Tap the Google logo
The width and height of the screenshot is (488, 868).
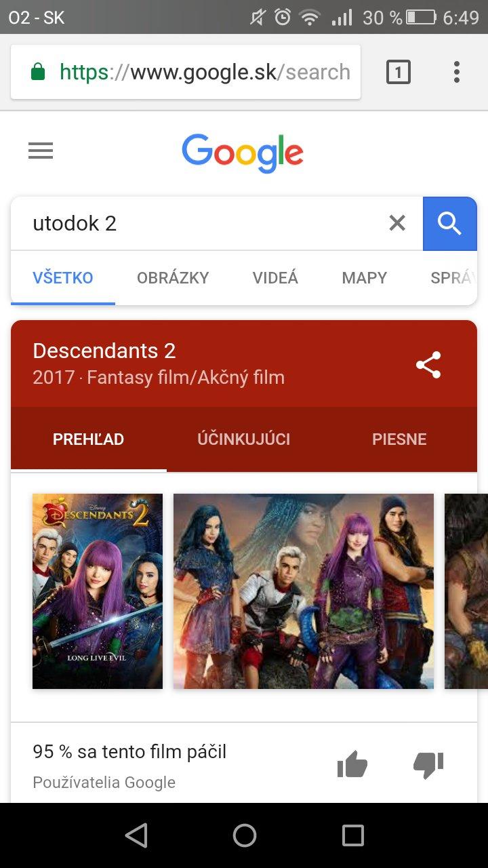click(x=243, y=153)
